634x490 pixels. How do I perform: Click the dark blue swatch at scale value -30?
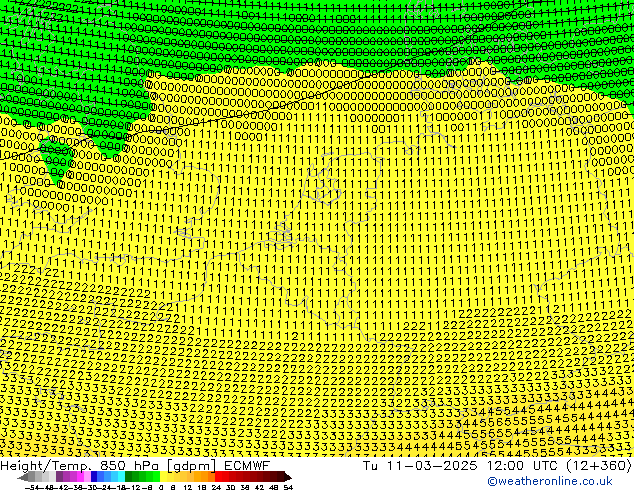94,478
